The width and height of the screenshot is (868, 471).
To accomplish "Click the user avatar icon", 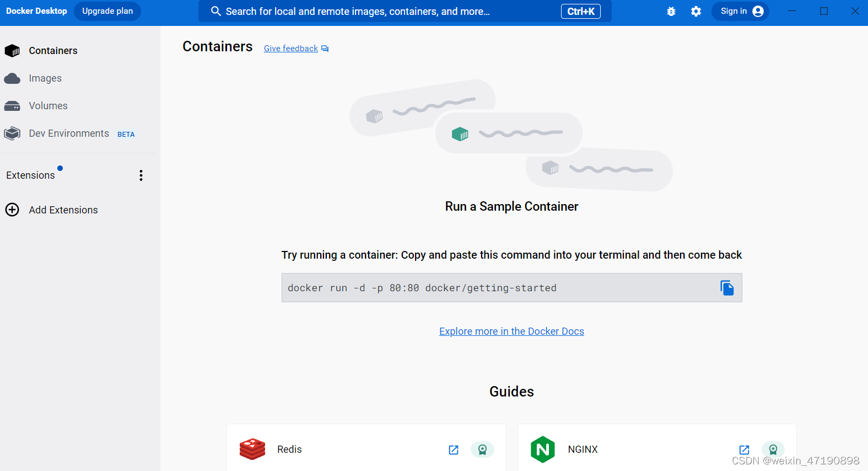I will (758, 11).
